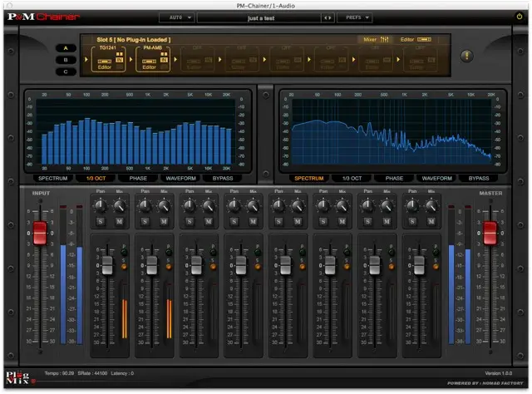Image resolution: width=532 pixels, height=394 pixels.
Task: Click the preset previous/next arrows button
Action: [328, 17]
